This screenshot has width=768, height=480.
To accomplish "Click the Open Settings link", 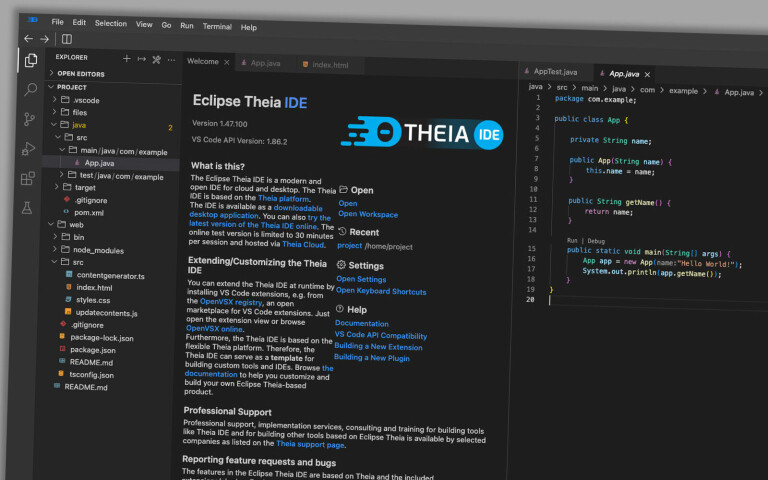I will point(361,279).
